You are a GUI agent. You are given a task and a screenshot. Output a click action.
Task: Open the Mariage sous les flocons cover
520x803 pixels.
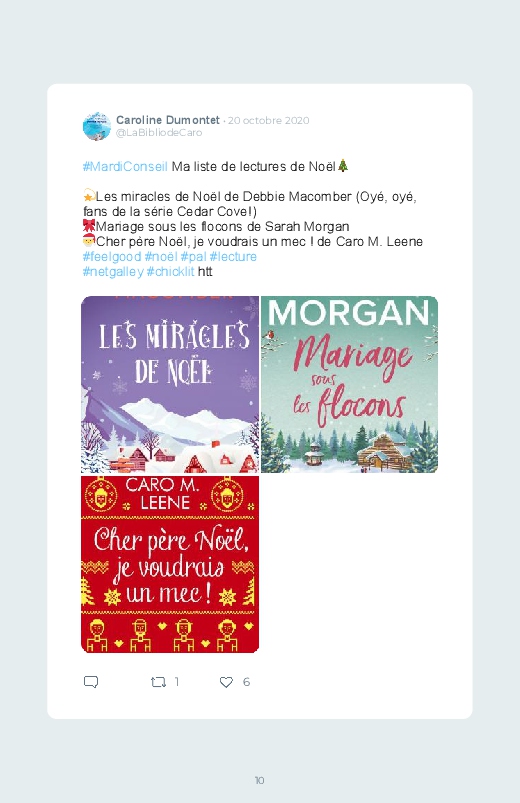(349, 384)
